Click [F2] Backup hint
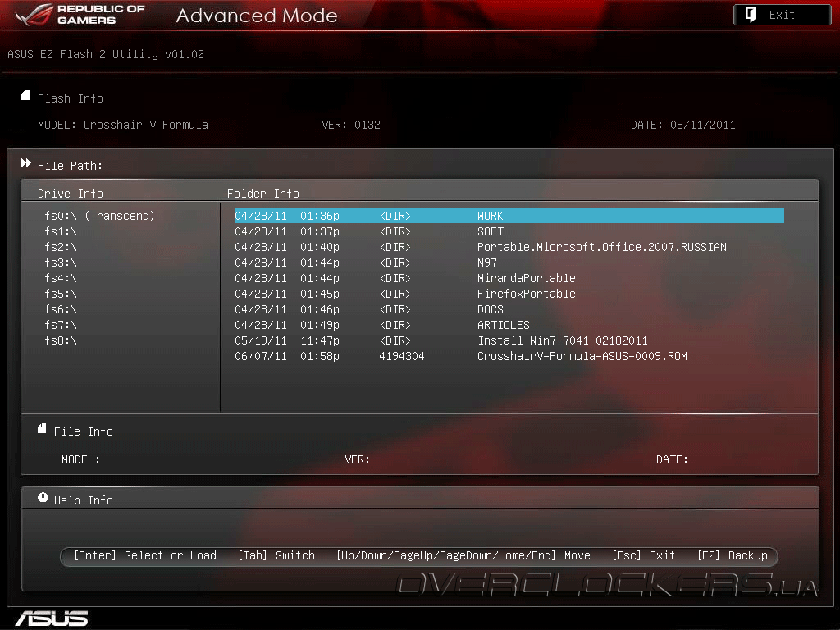The height and width of the screenshot is (630, 840). coord(733,555)
